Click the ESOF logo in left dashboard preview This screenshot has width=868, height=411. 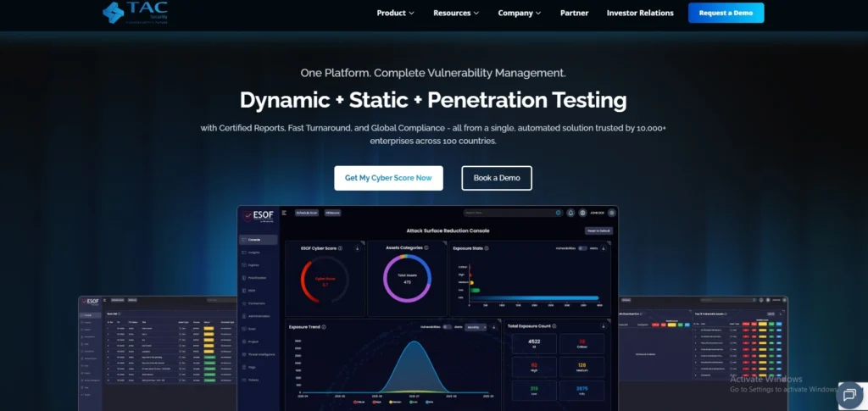click(x=90, y=302)
